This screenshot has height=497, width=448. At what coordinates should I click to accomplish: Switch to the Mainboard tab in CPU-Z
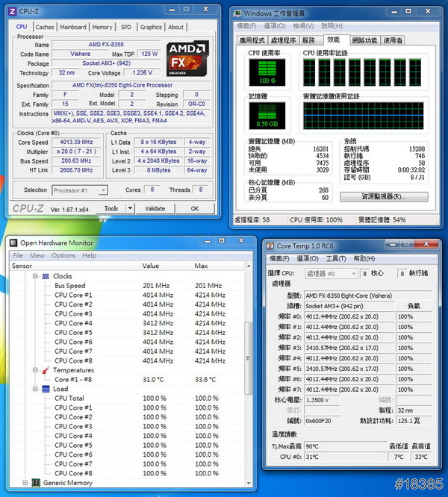tap(73, 27)
